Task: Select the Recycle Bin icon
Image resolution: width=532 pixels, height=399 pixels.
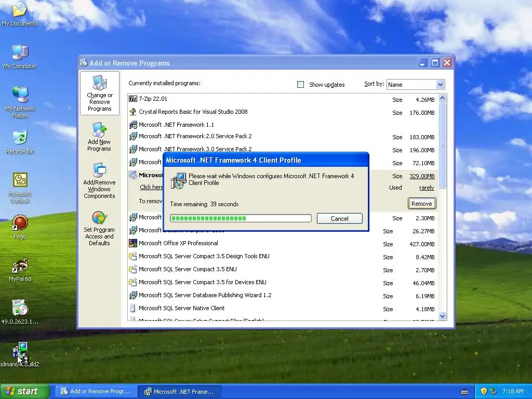Action: [20, 142]
